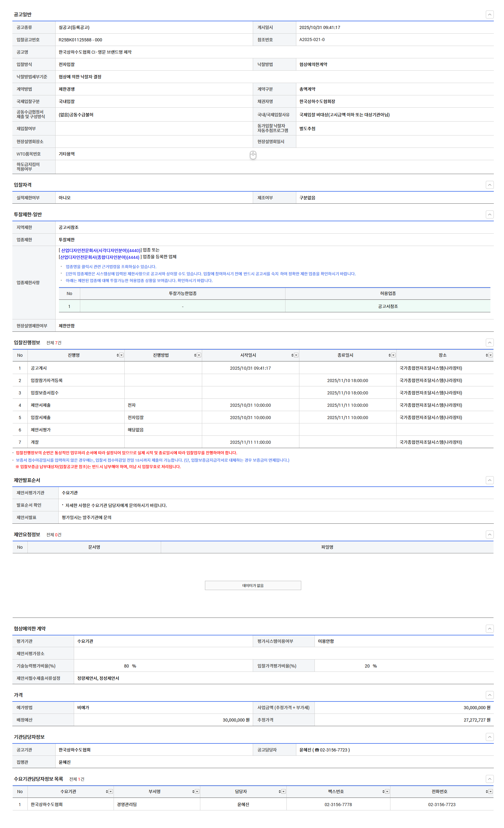Open 산업디자인전문회사(시각디자인분야)(4440) link
This screenshot has width=504, height=828.
point(101,250)
